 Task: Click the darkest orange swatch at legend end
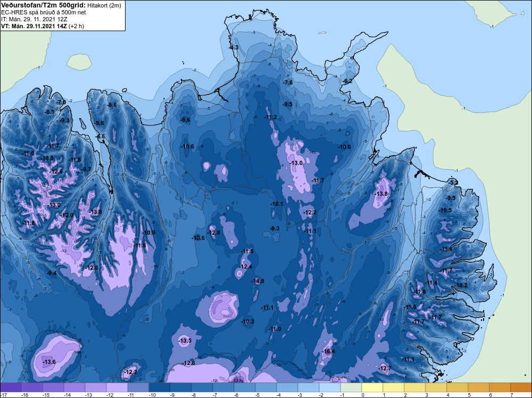click(x=521, y=387)
